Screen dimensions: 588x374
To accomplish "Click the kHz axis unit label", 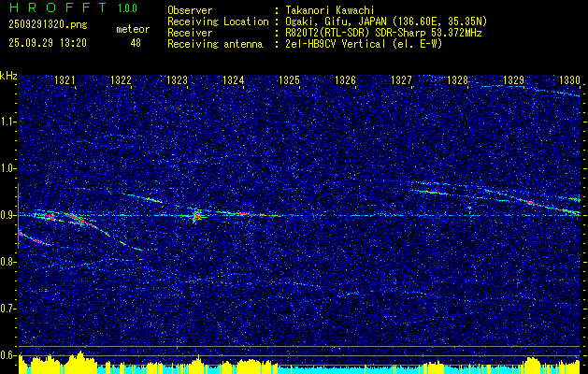I will pos(8,76).
